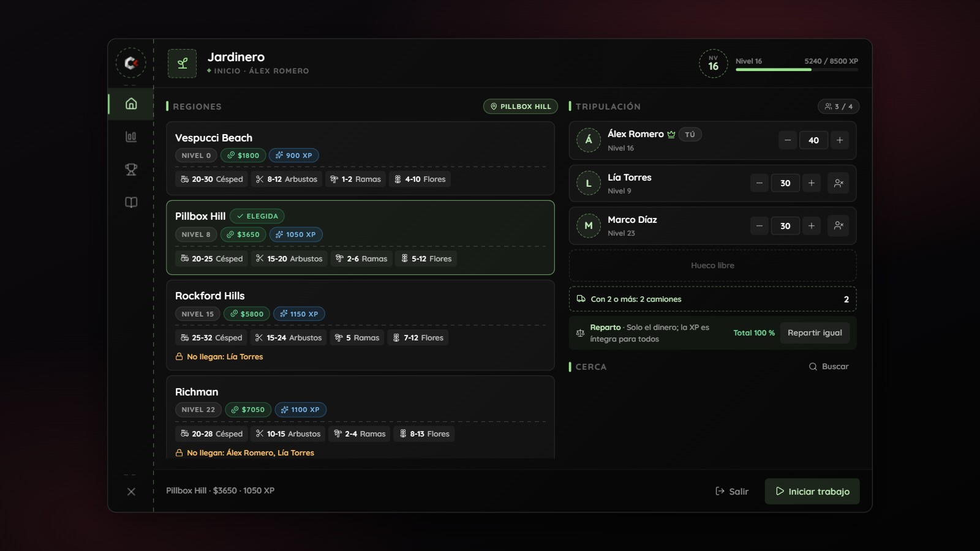
Task: Open the trophy leaderboard sidebar icon
Action: click(x=131, y=170)
